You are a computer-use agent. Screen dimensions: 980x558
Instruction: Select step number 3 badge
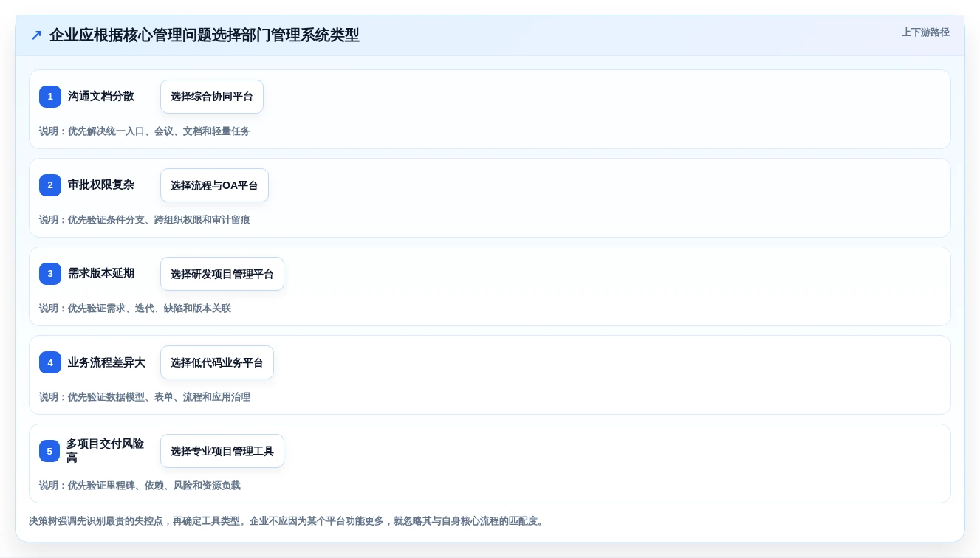point(50,274)
